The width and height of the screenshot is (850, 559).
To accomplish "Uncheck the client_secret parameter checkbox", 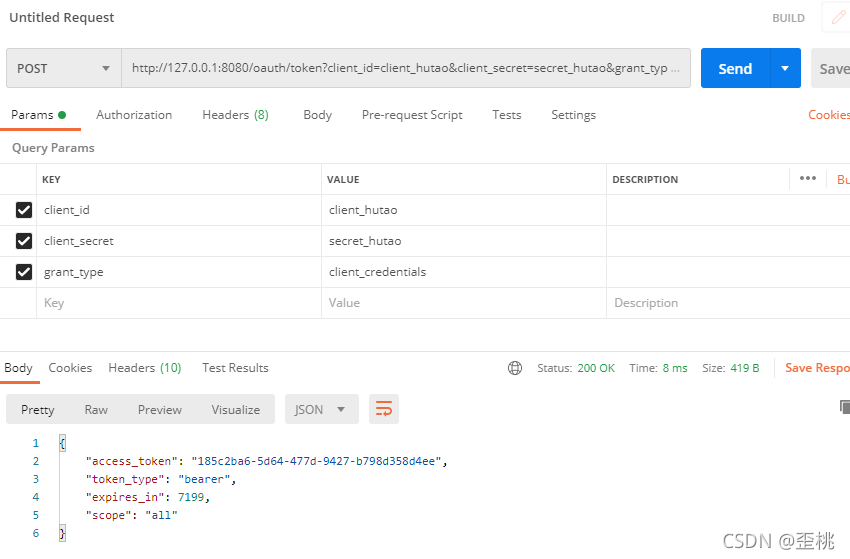I will coord(24,241).
